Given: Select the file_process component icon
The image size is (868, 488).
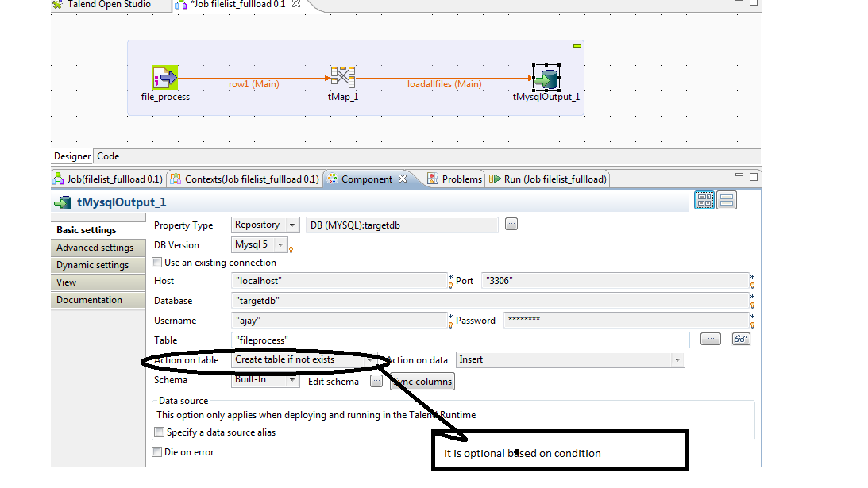Looking at the screenshot, I should point(166,77).
